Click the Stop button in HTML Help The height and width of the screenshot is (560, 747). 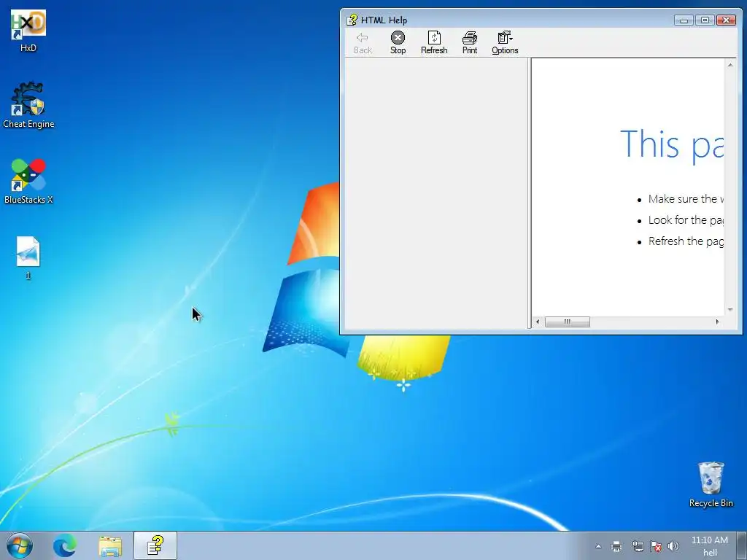(x=398, y=43)
